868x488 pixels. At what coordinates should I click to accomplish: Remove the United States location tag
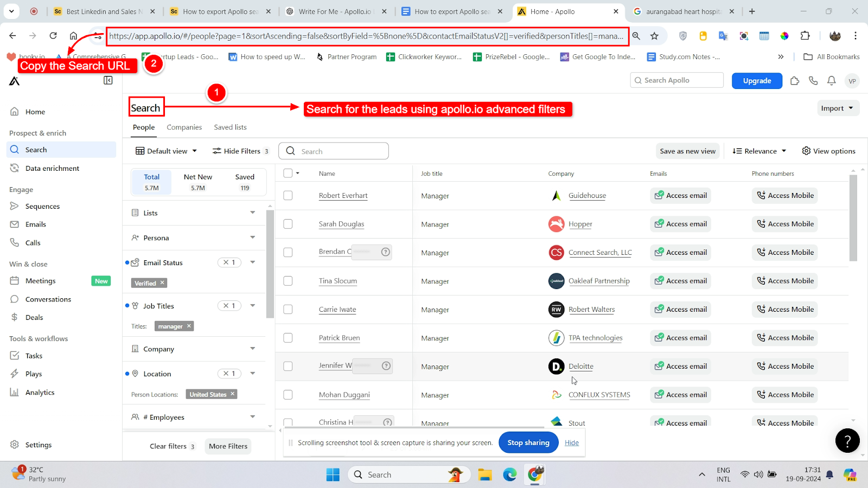pos(233,394)
